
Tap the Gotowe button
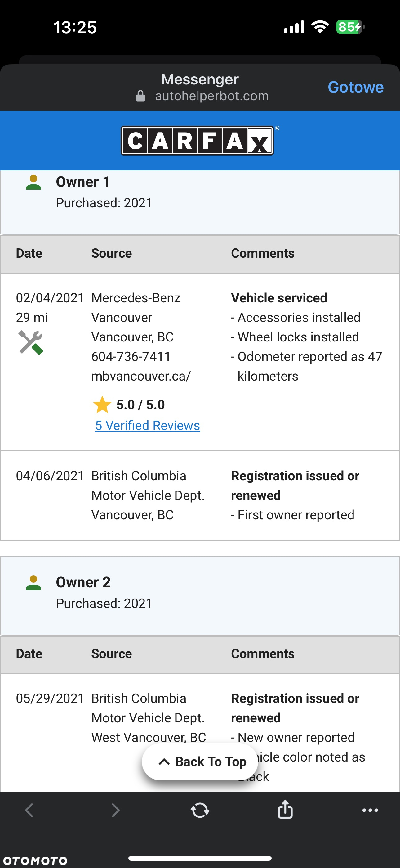pyautogui.click(x=356, y=87)
